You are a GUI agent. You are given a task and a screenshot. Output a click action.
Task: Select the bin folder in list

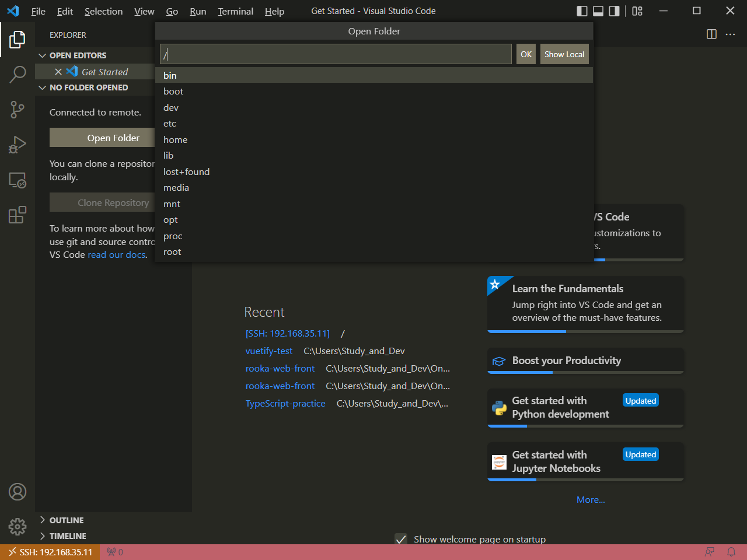pos(374,75)
